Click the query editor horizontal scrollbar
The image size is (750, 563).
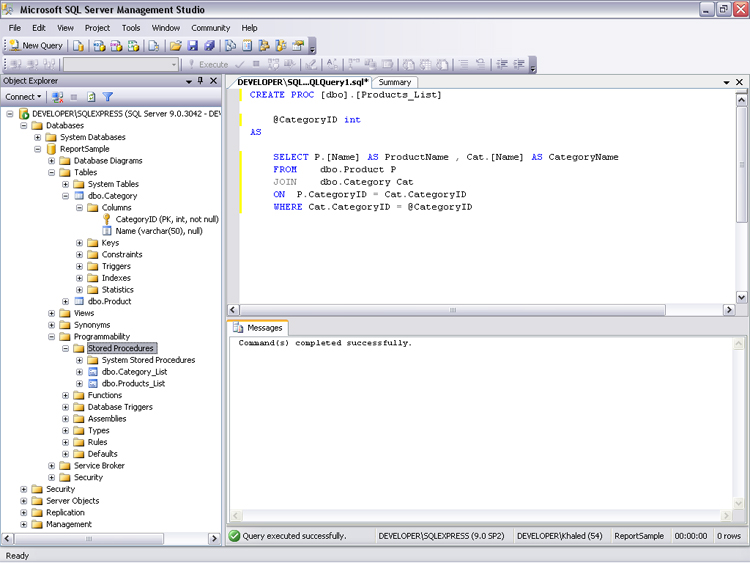[x=452, y=310]
